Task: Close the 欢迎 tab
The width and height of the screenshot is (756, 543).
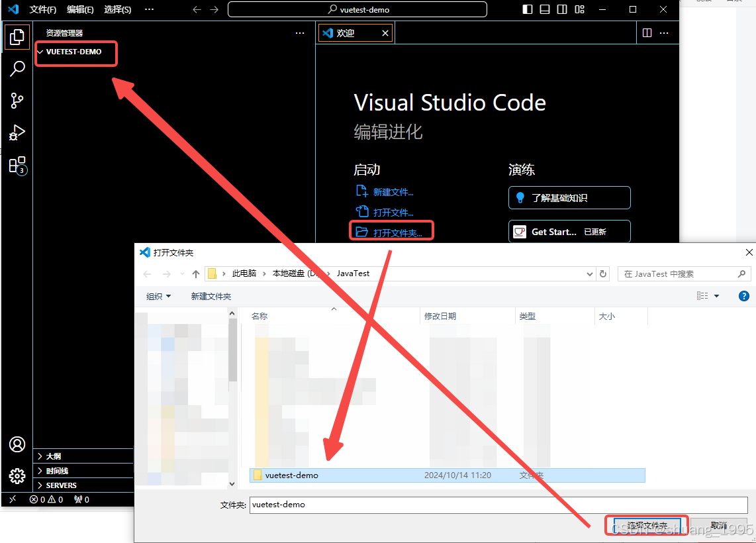Action: click(385, 33)
